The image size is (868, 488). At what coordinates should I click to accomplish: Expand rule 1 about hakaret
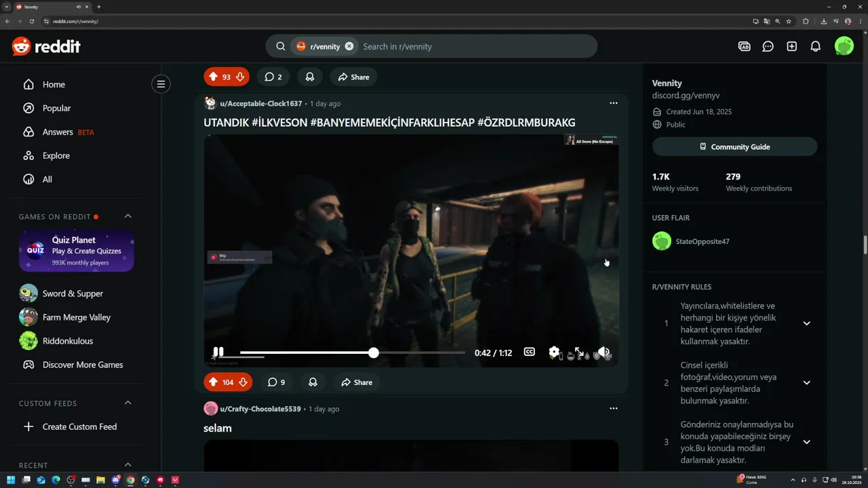click(x=806, y=323)
